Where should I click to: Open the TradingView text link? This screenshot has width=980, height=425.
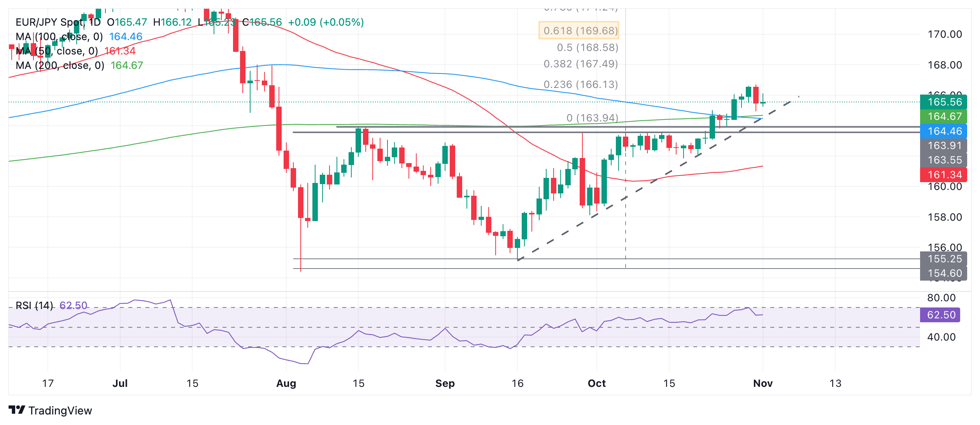click(60, 411)
